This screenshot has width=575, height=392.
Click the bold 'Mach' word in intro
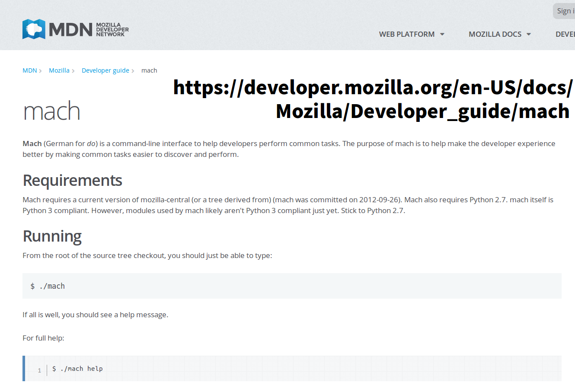pyautogui.click(x=32, y=143)
